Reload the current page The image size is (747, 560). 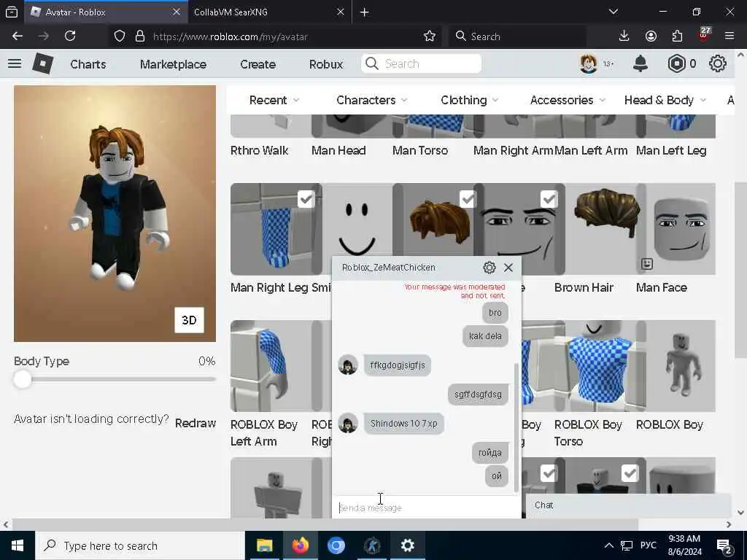point(70,36)
